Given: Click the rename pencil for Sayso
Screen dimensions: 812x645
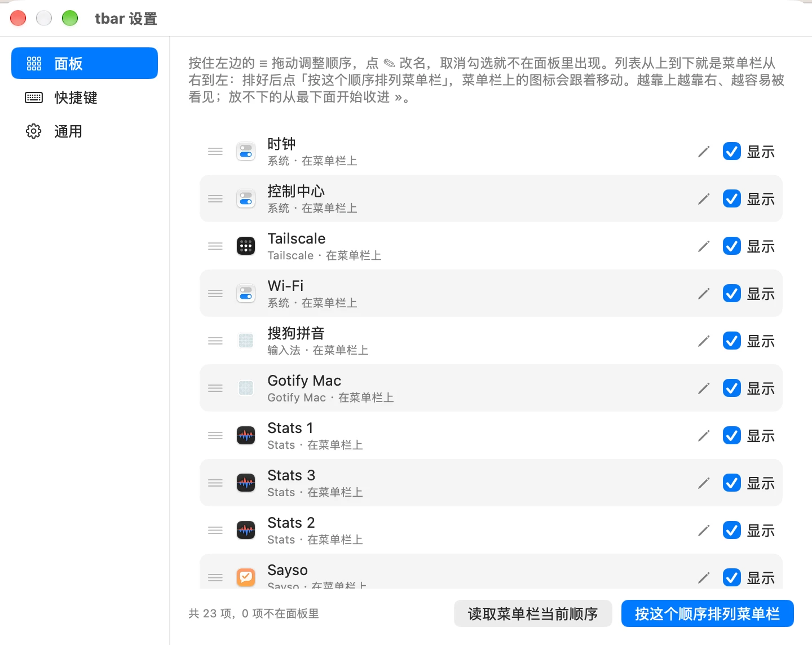Looking at the screenshot, I should [x=704, y=578].
